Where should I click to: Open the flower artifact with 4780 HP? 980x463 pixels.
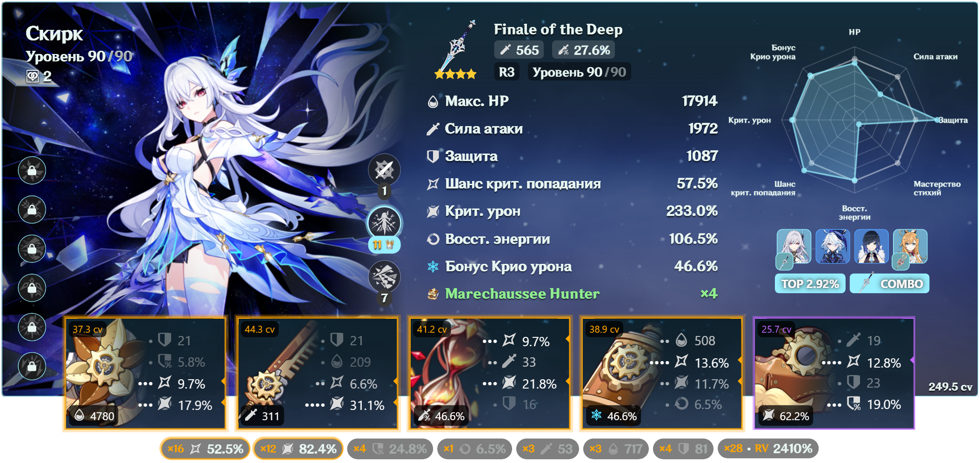[x=145, y=373]
